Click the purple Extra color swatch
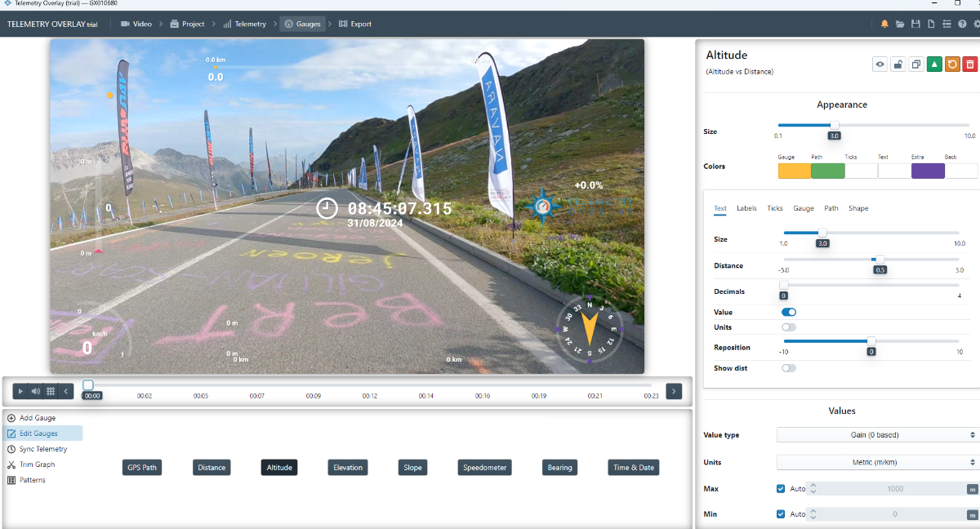980x529 pixels. (928, 171)
